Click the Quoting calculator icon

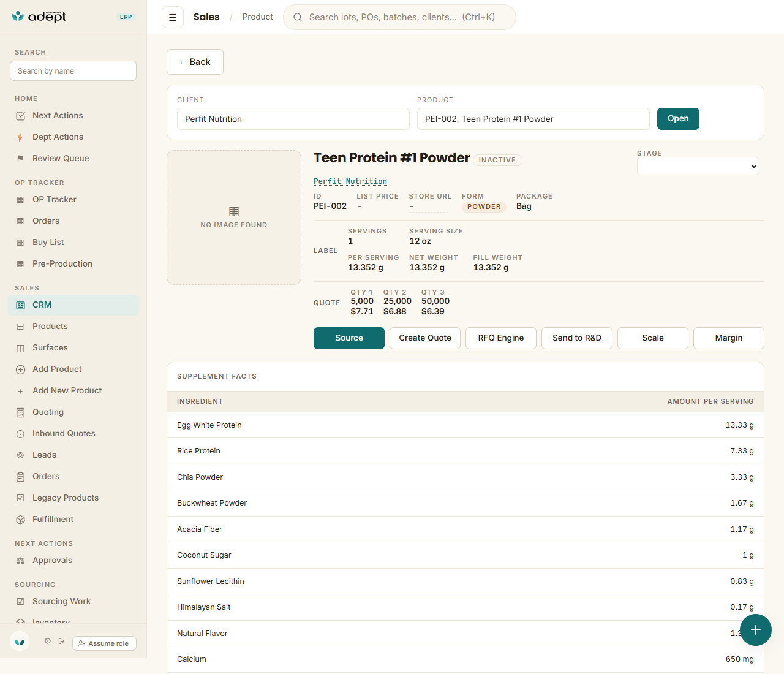(x=21, y=412)
